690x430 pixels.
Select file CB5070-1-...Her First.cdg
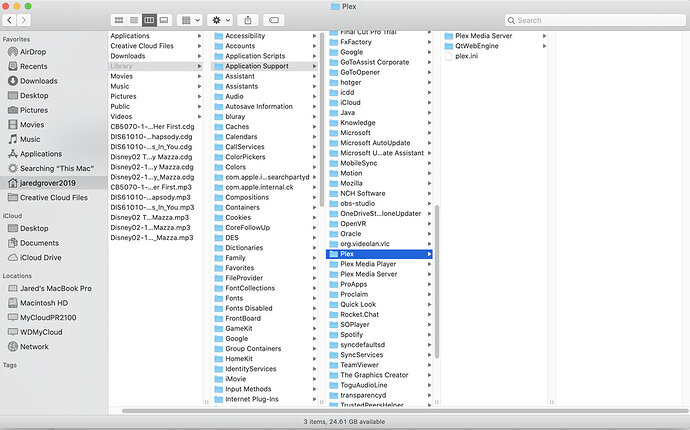[152, 127]
